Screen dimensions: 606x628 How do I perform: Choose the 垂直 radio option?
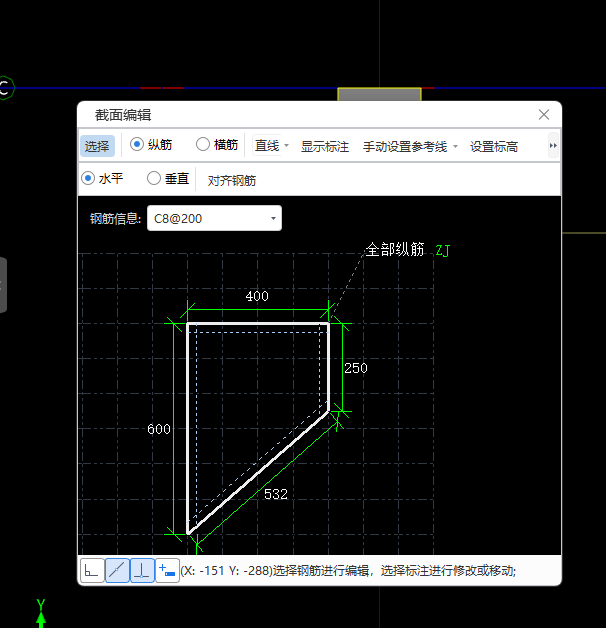pyautogui.click(x=154, y=178)
